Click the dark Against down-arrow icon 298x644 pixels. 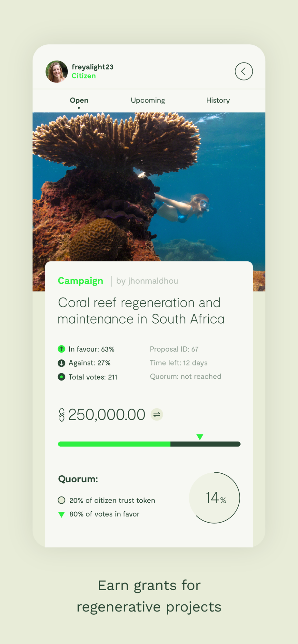(61, 363)
